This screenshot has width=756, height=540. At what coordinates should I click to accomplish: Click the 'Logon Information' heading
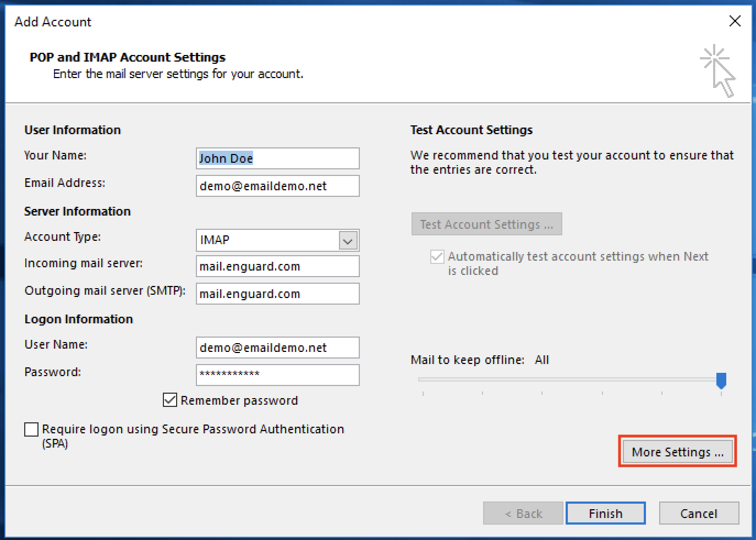(x=79, y=319)
